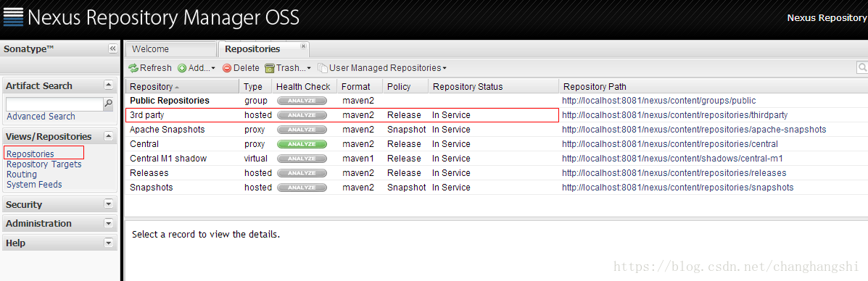Click the Nexus logo icon in header

click(13, 17)
